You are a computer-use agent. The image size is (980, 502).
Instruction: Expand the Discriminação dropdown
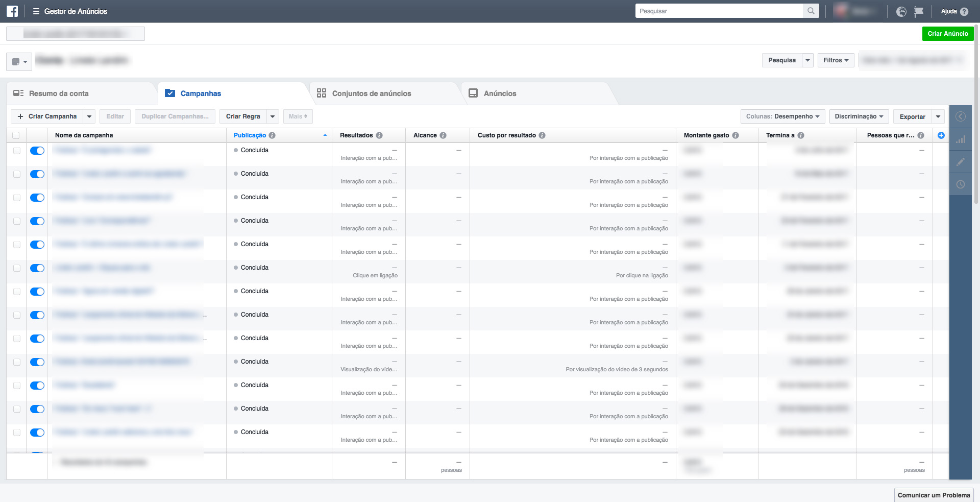tap(859, 116)
